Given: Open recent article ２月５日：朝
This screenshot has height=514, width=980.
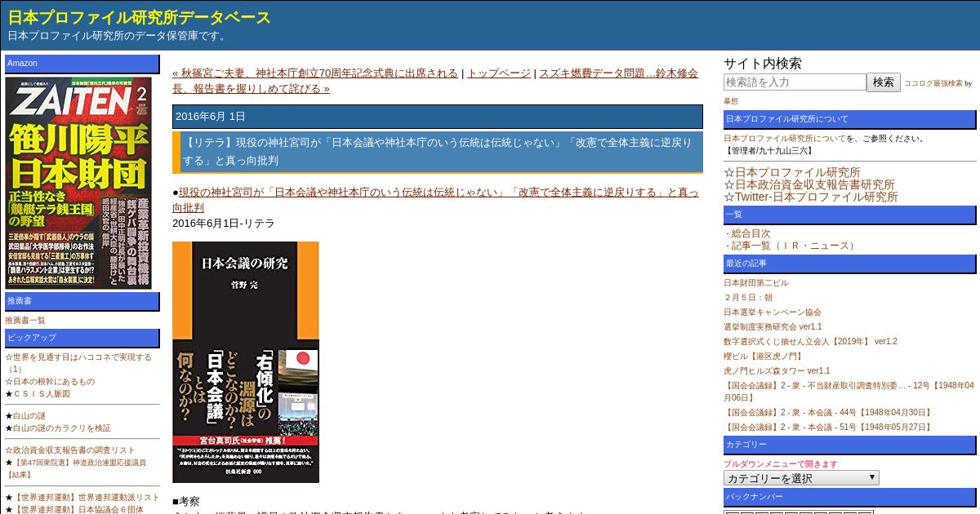Looking at the screenshot, I should tap(748, 298).
